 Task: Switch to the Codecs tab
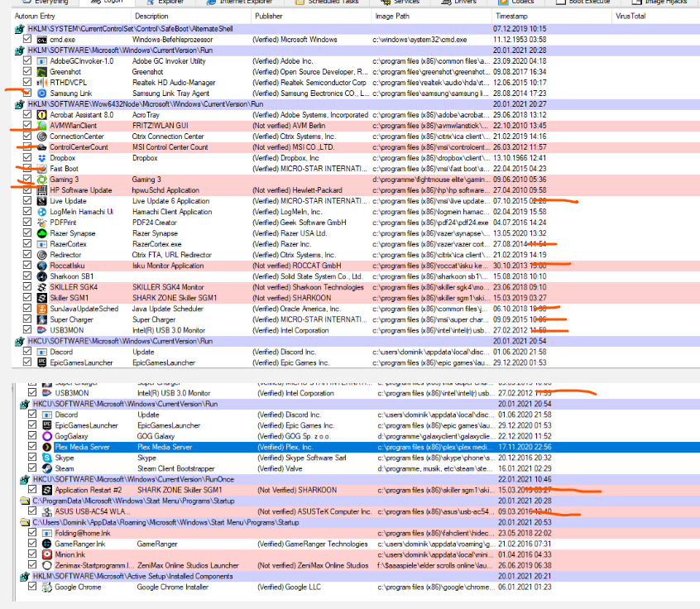click(516, 2)
